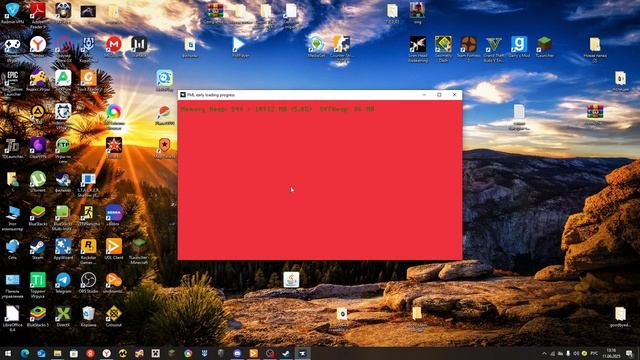The height and width of the screenshot is (360, 640).
Task: Open Microsoft Store from the taskbar
Action: (x=73, y=353)
